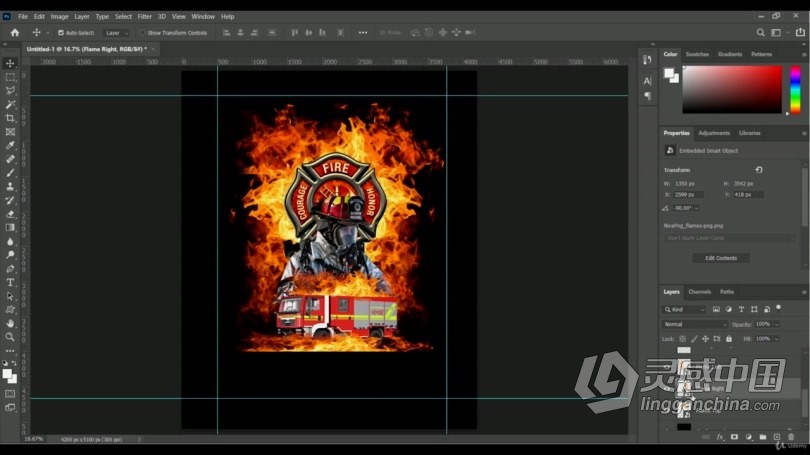
Task: Click the Edit Contents button
Action: [721, 258]
